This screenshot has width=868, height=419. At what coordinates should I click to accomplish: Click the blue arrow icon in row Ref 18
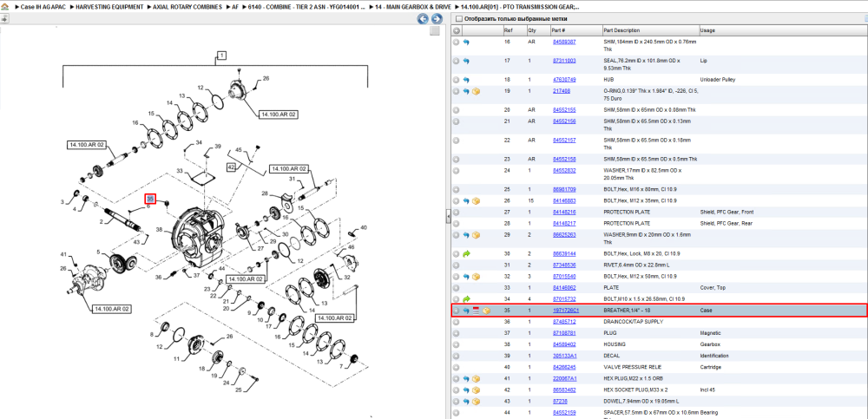click(x=466, y=80)
